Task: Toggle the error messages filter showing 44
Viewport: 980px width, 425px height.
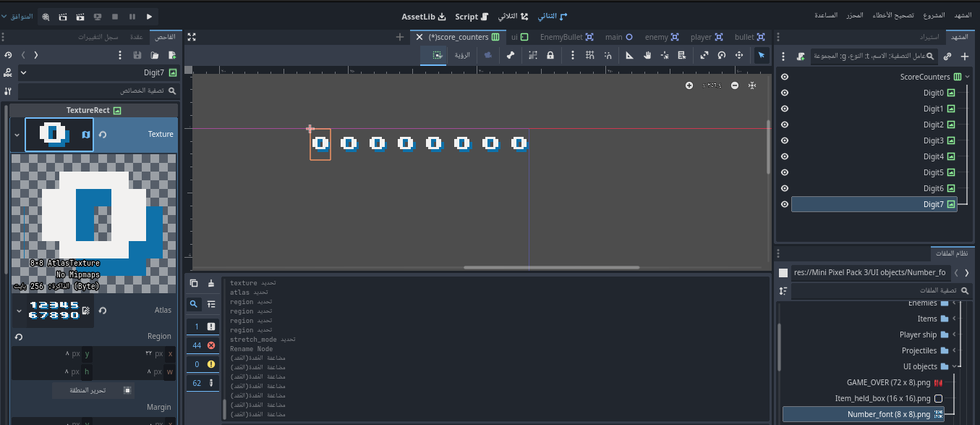Action: 203,345
